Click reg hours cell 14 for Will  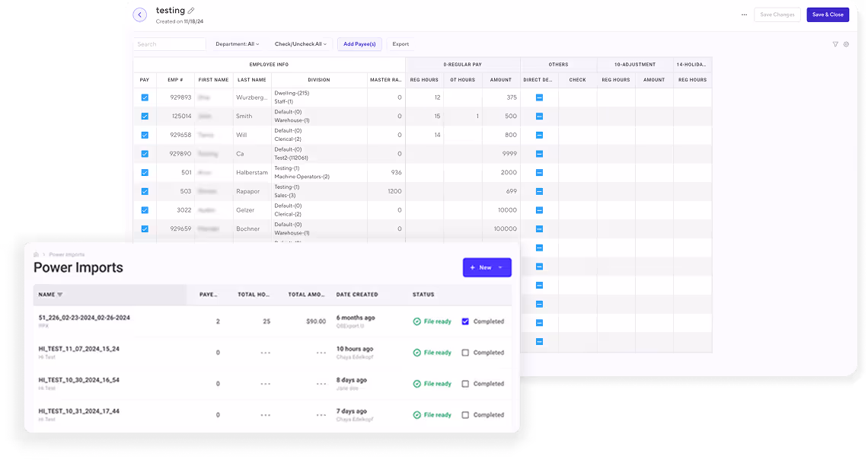pyautogui.click(x=424, y=135)
